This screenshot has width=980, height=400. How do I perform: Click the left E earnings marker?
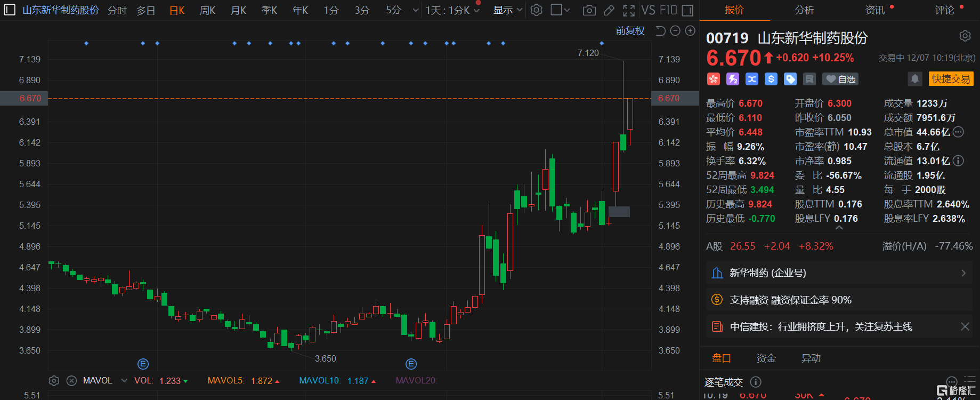[143, 364]
